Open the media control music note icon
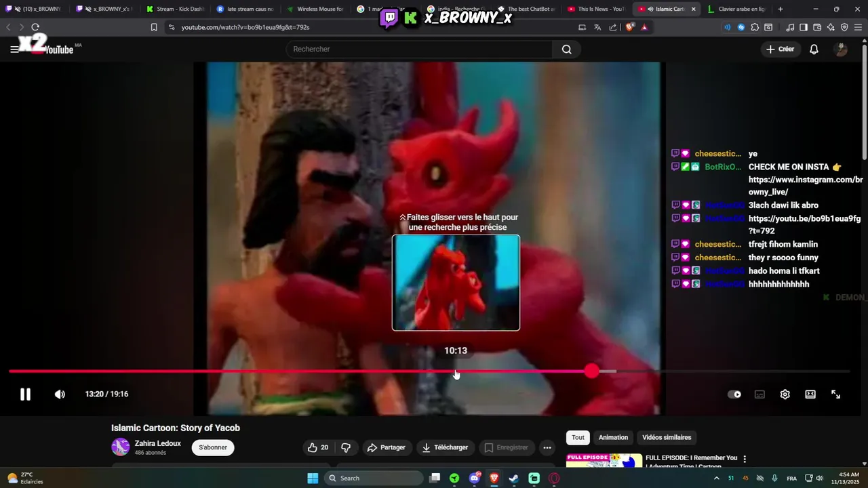The height and width of the screenshot is (488, 868). 790,27
